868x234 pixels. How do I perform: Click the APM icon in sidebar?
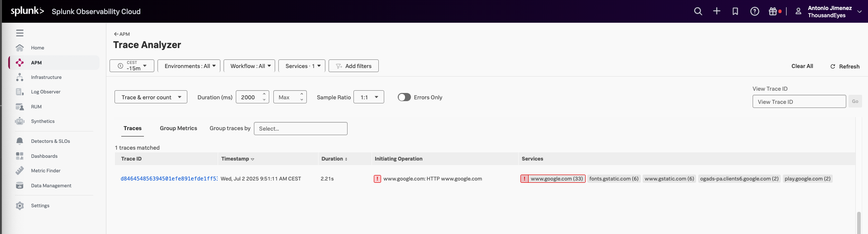tap(19, 63)
